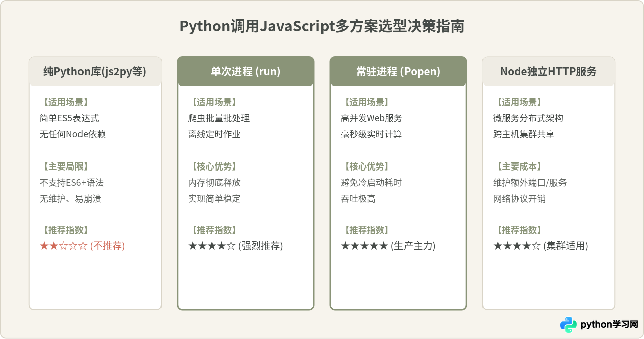Click '【适用场景】' in the 常驻进程 card
644x339 pixels.
(365, 102)
